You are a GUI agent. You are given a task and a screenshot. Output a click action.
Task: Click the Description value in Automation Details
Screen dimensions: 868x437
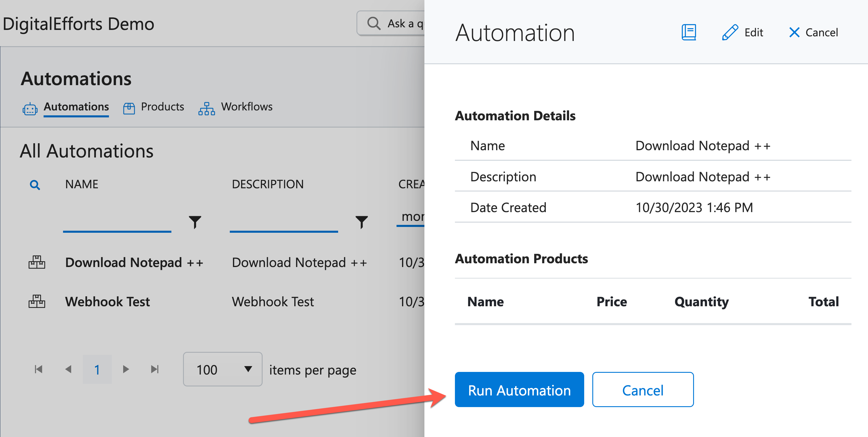pyautogui.click(x=703, y=177)
